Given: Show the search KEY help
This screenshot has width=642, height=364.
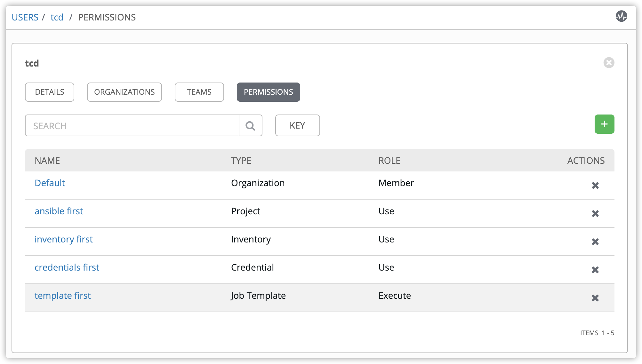Looking at the screenshot, I should [298, 125].
